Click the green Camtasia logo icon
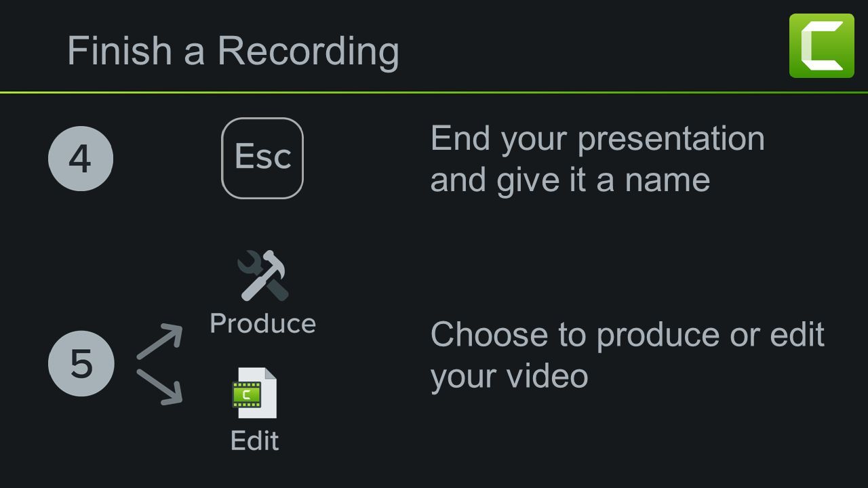The width and height of the screenshot is (868, 488). point(822,45)
